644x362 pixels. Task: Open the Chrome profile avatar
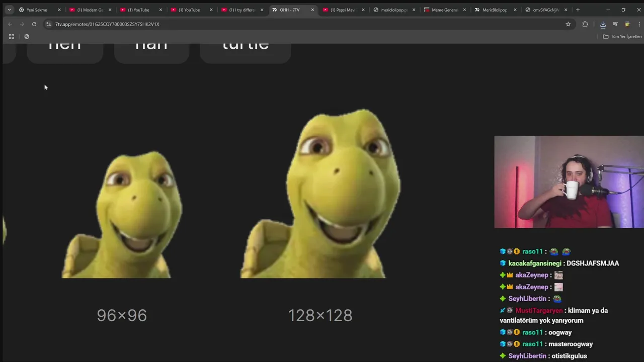(627, 24)
